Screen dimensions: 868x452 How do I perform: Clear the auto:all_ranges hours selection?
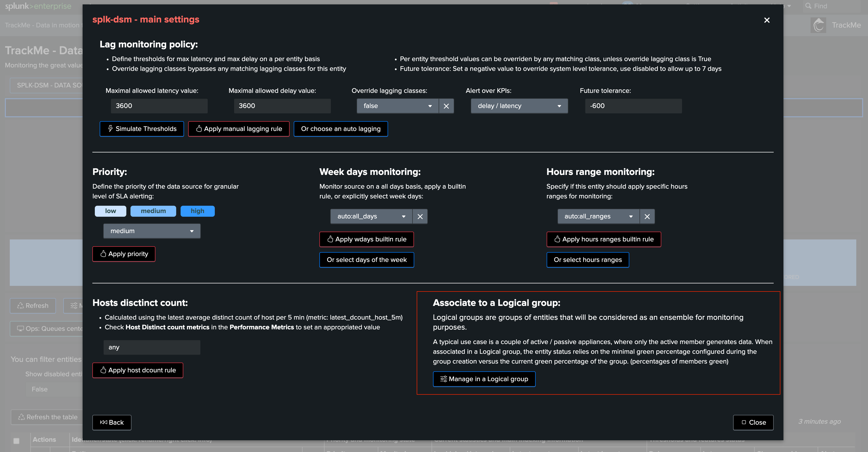647,216
